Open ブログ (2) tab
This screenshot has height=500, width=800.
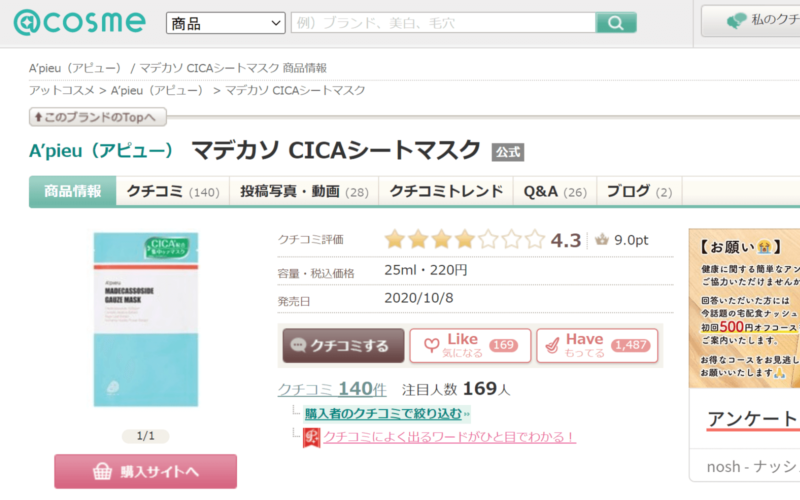(x=639, y=191)
